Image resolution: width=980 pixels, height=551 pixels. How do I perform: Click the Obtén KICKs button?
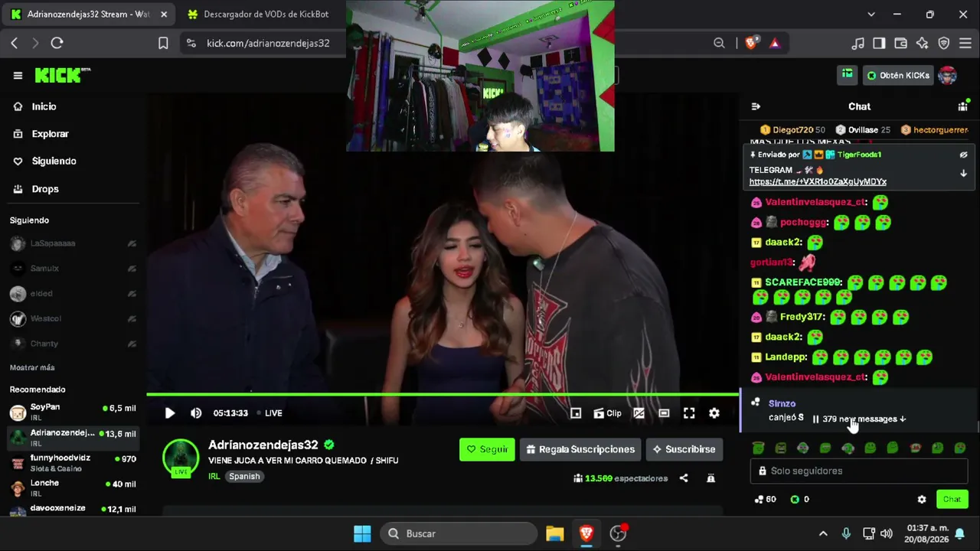898,75
